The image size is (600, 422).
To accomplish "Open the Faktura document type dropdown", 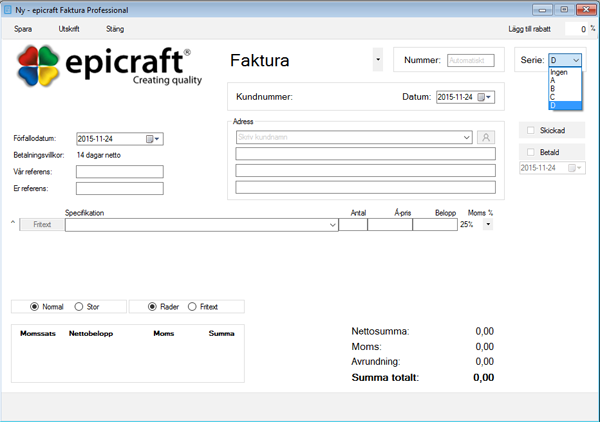I will pyautogui.click(x=378, y=59).
